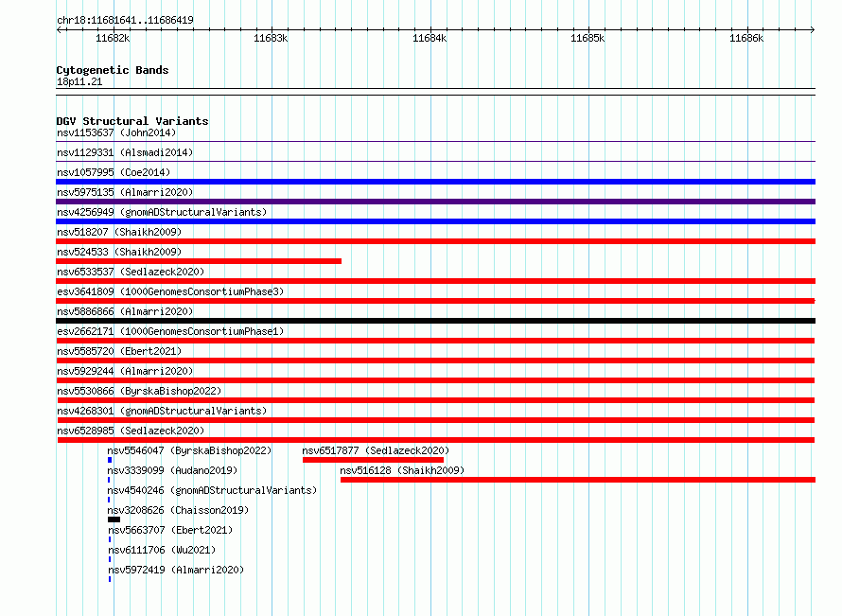Viewport: 842px width, 616px height.
Task: Click the 11682k ruler label
Action: [113, 38]
